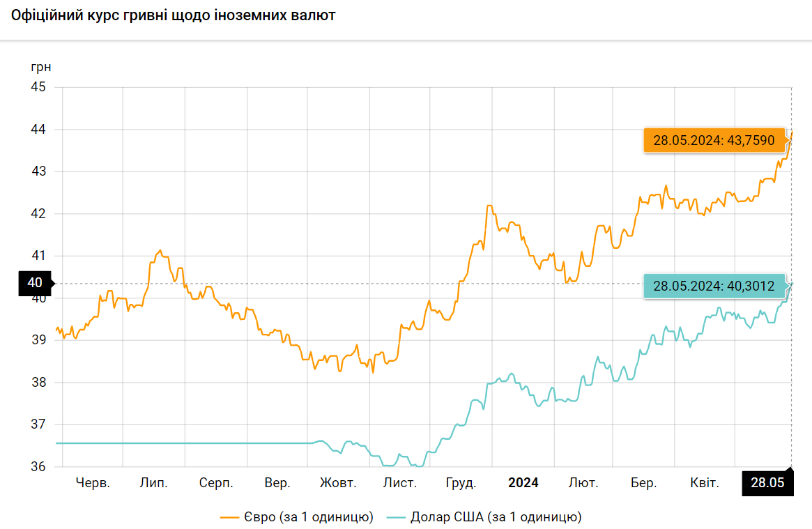Click the bold 2024 year label
Image resolution: width=812 pixels, height=529 pixels.
coord(523,483)
